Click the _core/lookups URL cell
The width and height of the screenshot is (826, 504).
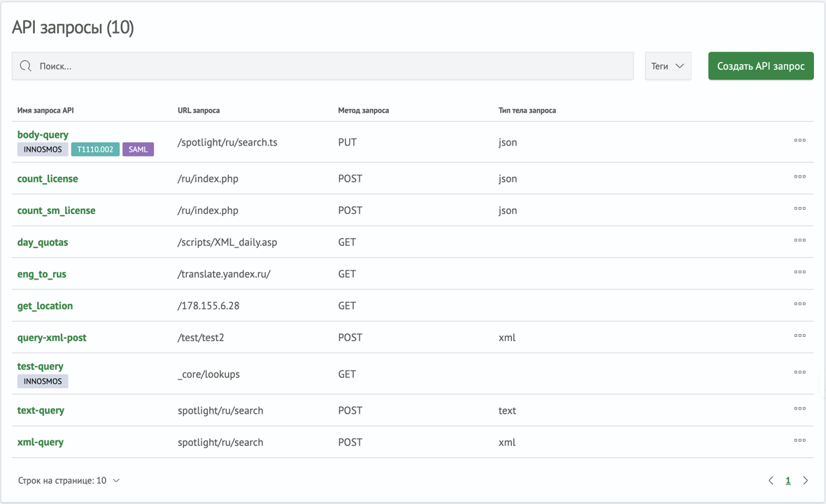coord(208,375)
